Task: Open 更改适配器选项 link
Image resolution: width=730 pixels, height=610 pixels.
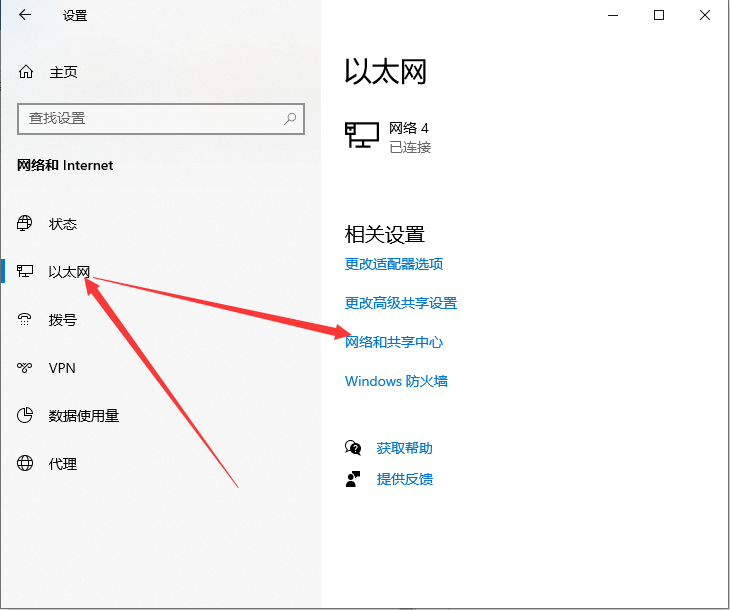Action: [394, 264]
